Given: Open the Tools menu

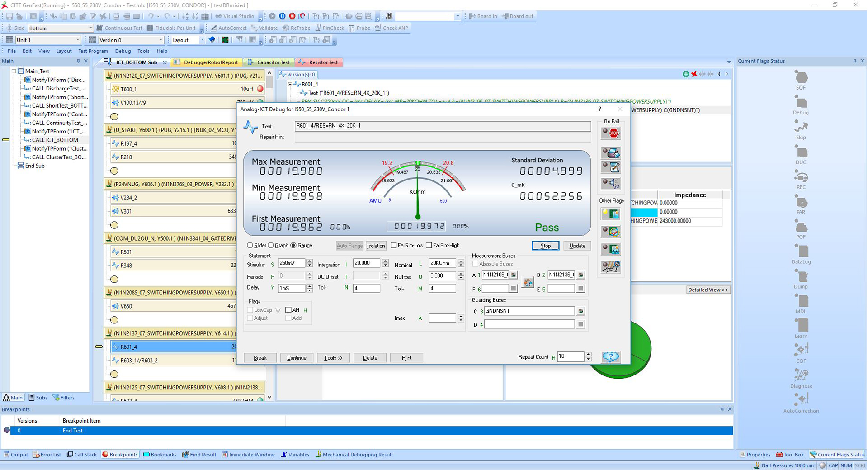Looking at the screenshot, I should click(143, 51).
